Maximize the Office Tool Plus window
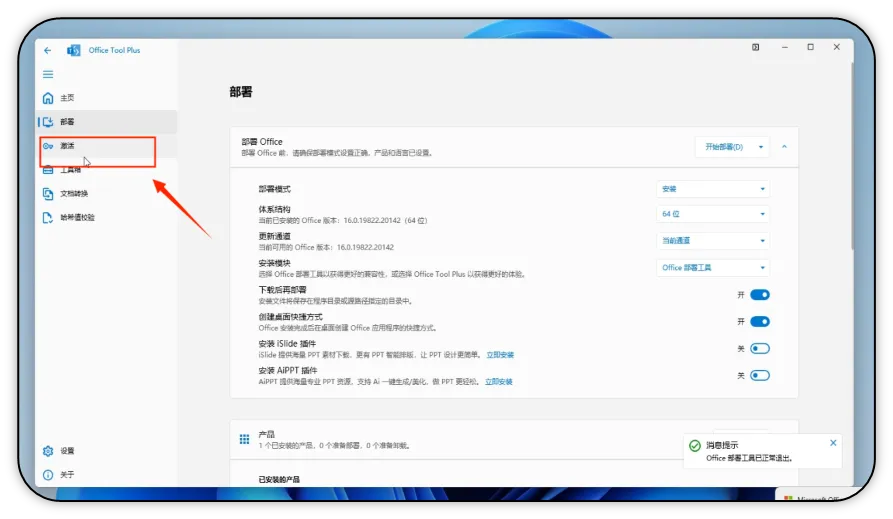Viewport: 893px width, 519px height. 810,47
